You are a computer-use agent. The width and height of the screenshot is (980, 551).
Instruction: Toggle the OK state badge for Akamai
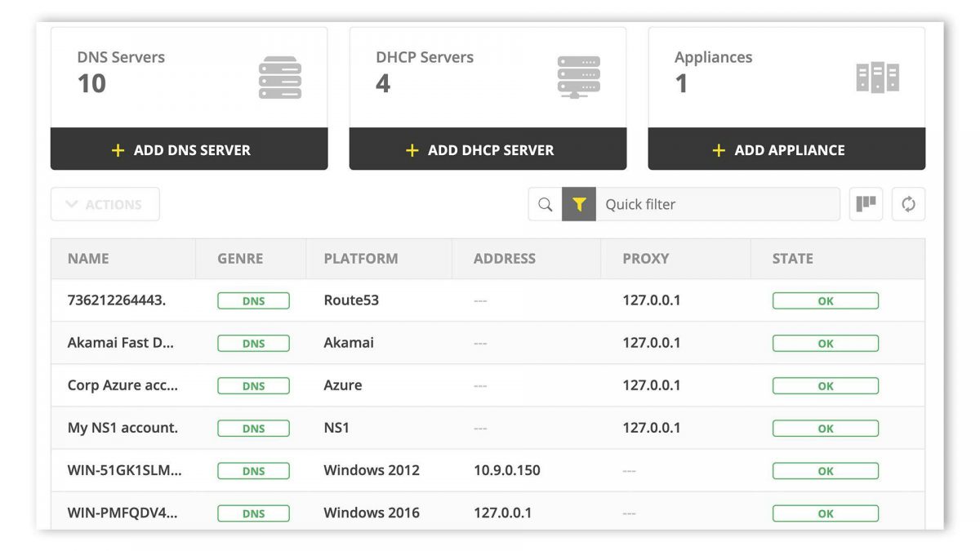coord(825,343)
